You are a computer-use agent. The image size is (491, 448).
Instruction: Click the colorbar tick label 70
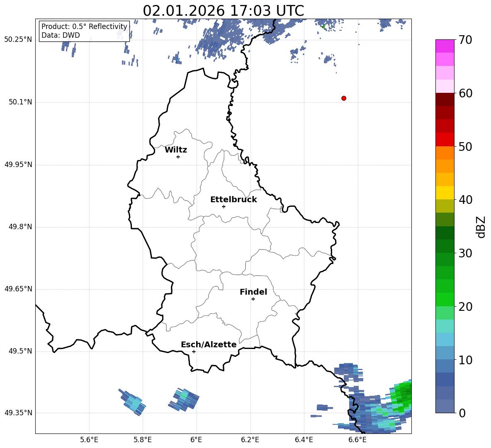click(x=466, y=40)
